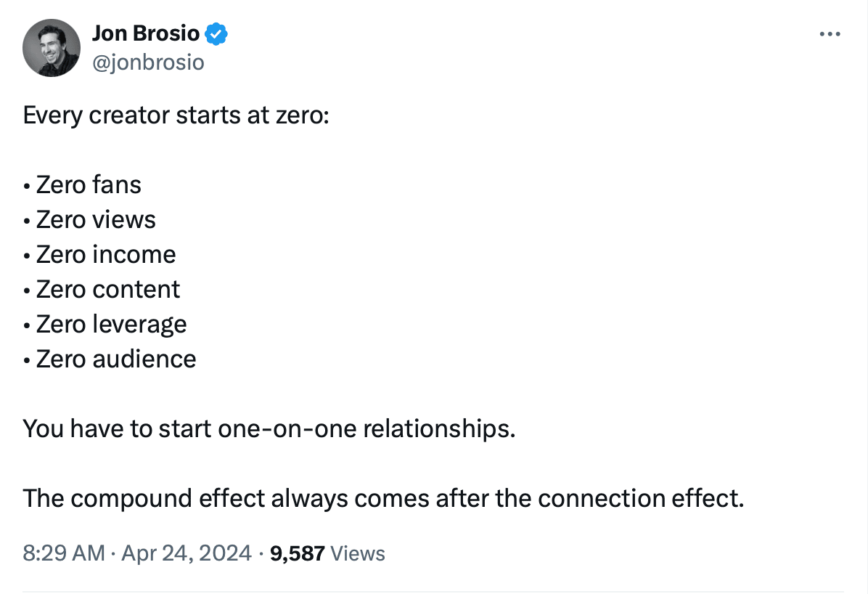Click the 'Zero fans' bullet text
The width and height of the screenshot is (868, 594).
coord(89,185)
